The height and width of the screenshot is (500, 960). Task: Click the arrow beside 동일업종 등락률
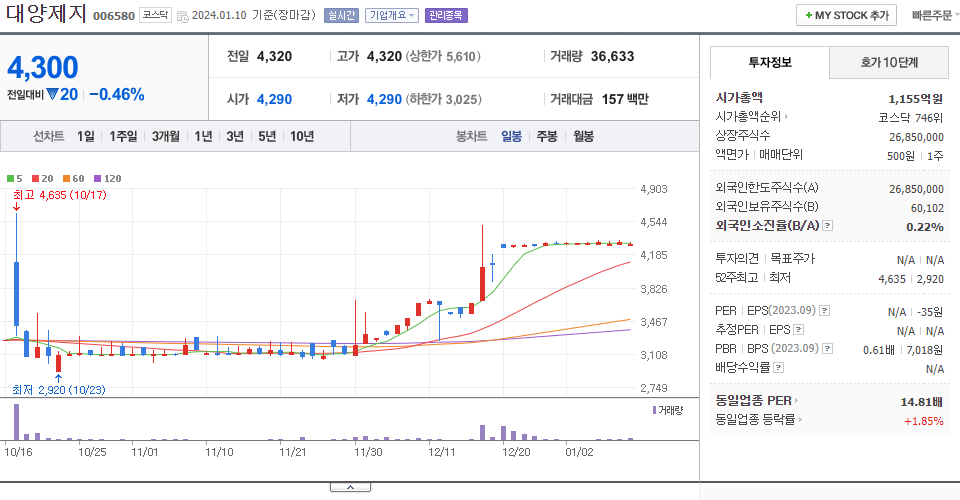coord(800,420)
